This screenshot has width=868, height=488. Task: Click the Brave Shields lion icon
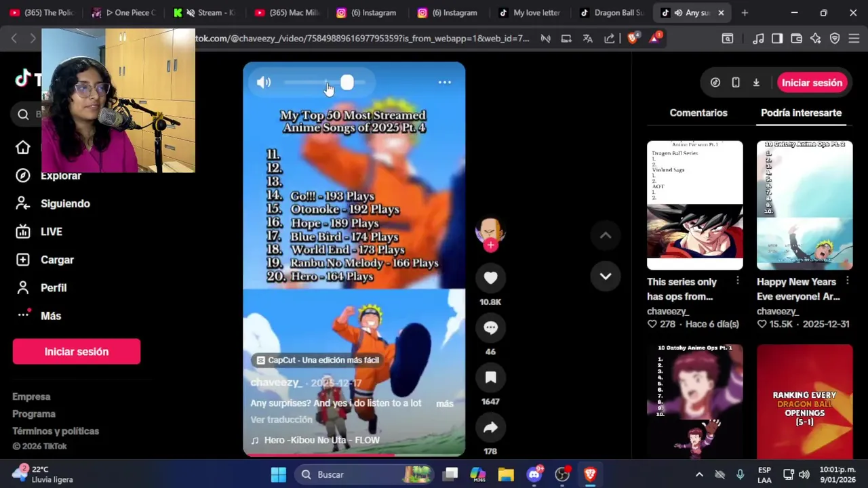pos(633,39)
